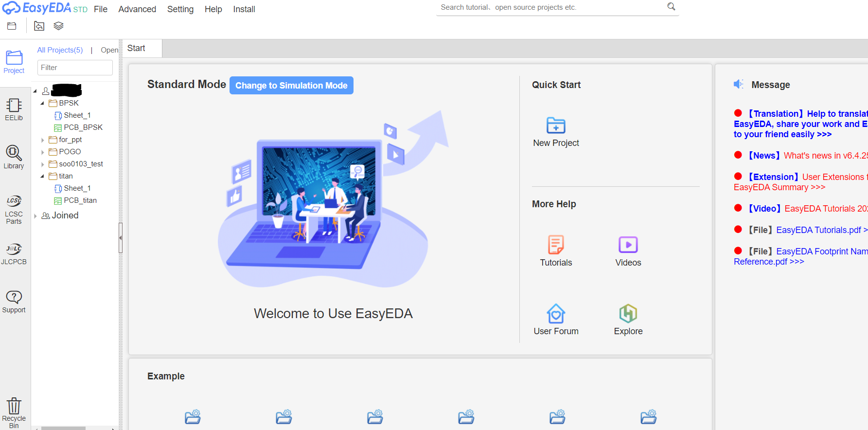Viewport: 868px width, 430px height.
Task: Collapse the left panel with handle
Action: 121,238
